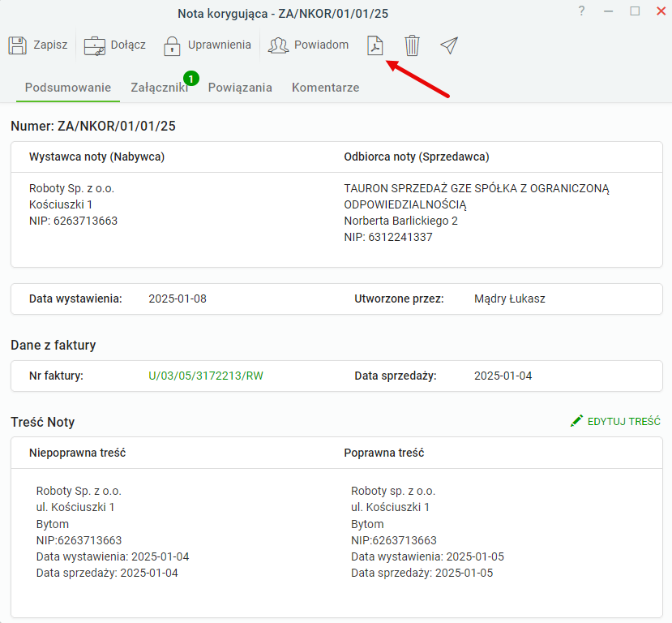Click corrected Data wystawienia: 2025-01-05 line
Screen dimensions: 672x623
tap(428, 556)
